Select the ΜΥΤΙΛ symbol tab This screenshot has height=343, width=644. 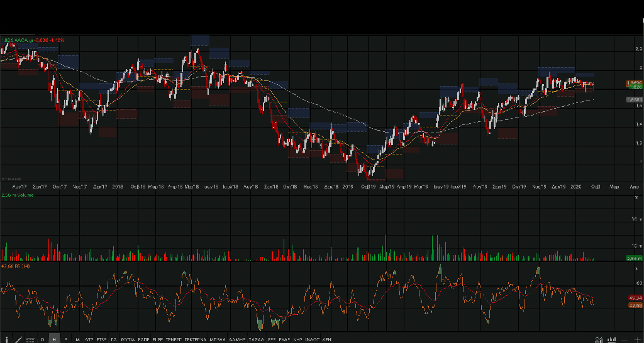[x=128, y=339]
